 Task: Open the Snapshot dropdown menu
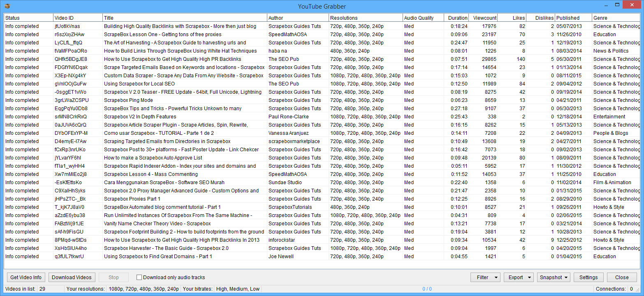[x=553, y=277]
